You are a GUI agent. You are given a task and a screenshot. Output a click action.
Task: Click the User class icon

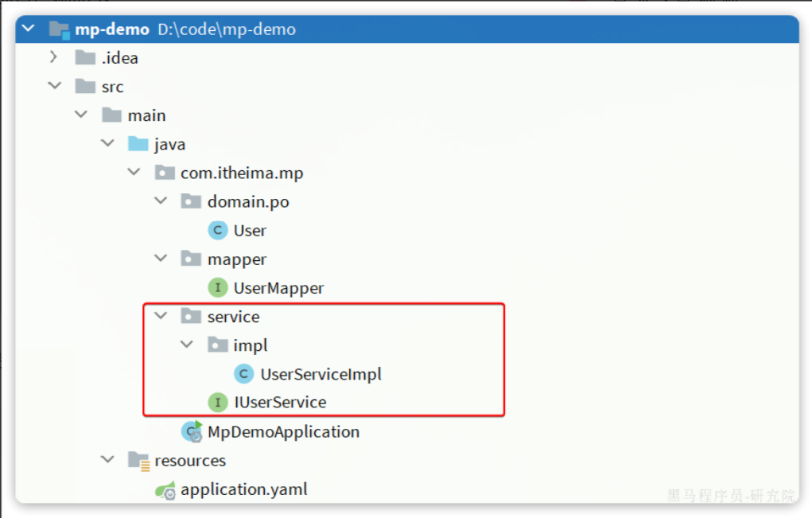[x=217, y=231]
